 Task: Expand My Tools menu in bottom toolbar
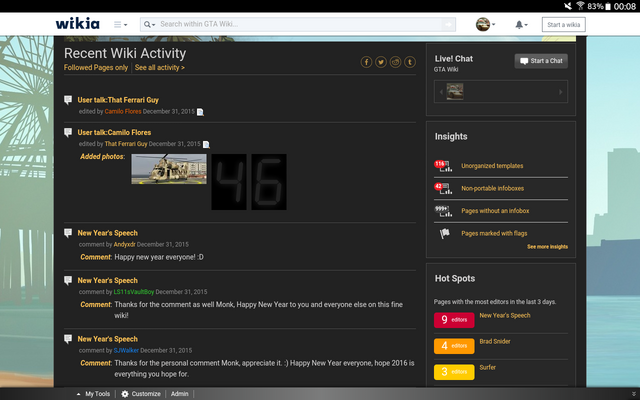coord(93,394)
